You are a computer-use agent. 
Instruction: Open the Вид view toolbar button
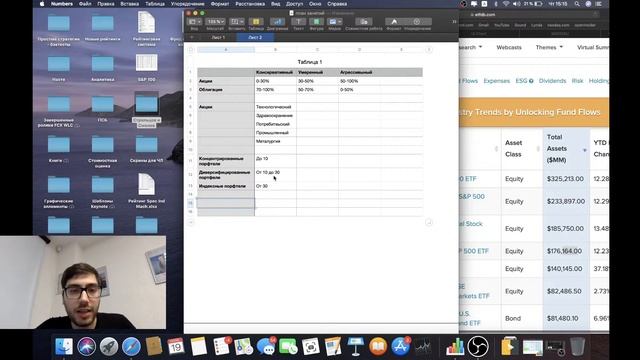coord(194,22)
